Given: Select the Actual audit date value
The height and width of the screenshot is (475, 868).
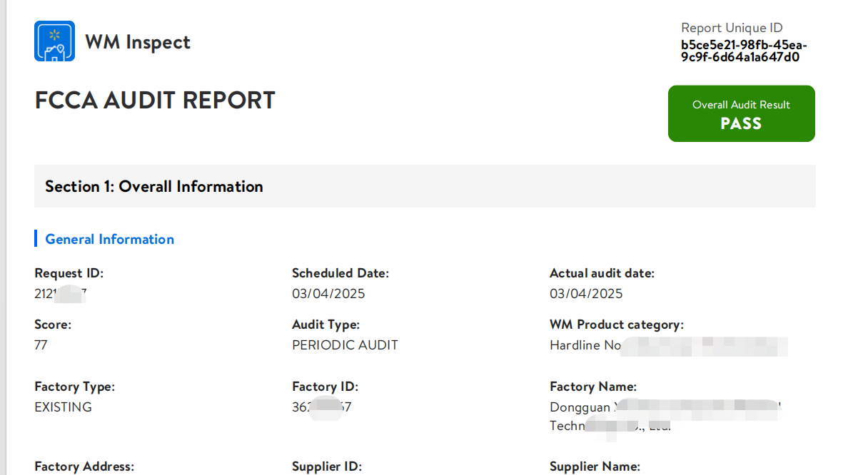Looking at the screenshot, I should click(x=586, y=294).
